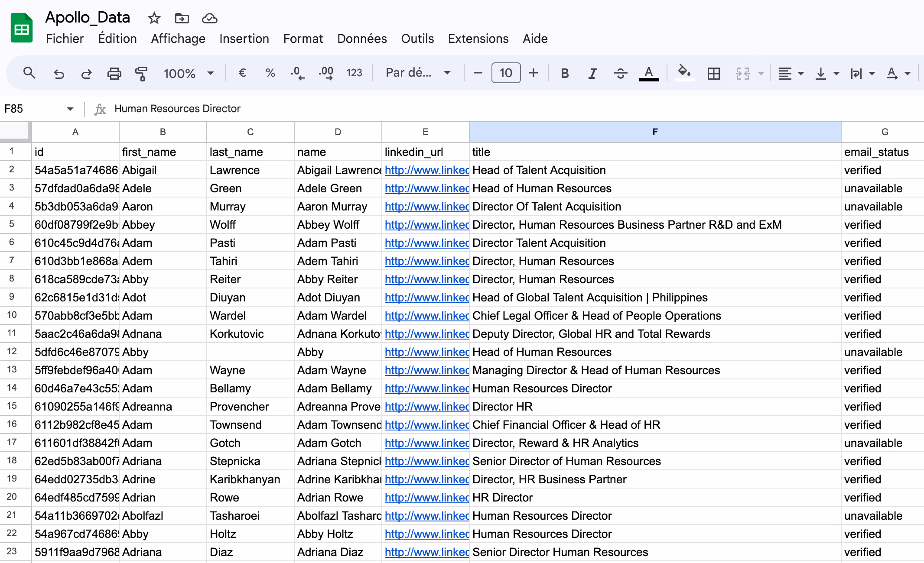Viewport: 924px width, 563px height.
Task: Open the Insertion menu
Action: 244,39
